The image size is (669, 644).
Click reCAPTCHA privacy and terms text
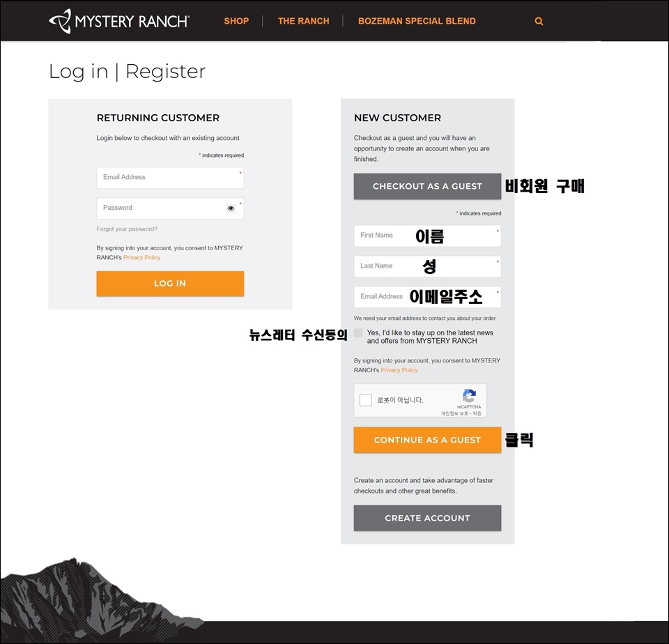[x=461, y=413]
